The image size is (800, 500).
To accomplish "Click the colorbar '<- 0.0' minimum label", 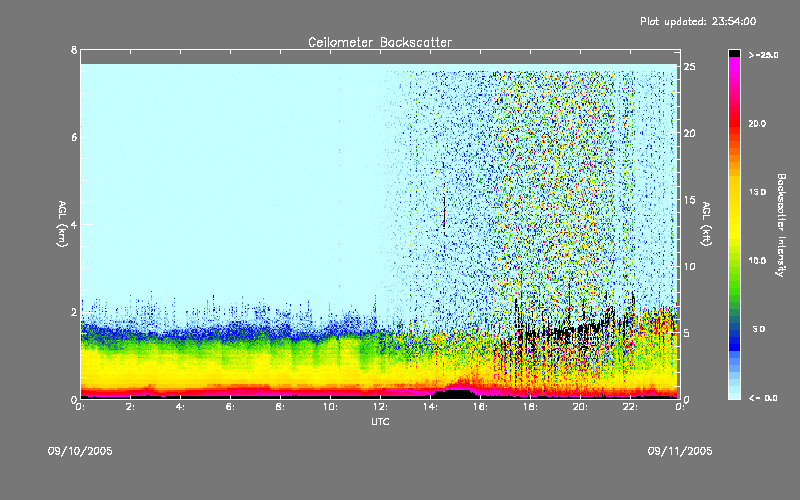I will (x=763, y=397).
